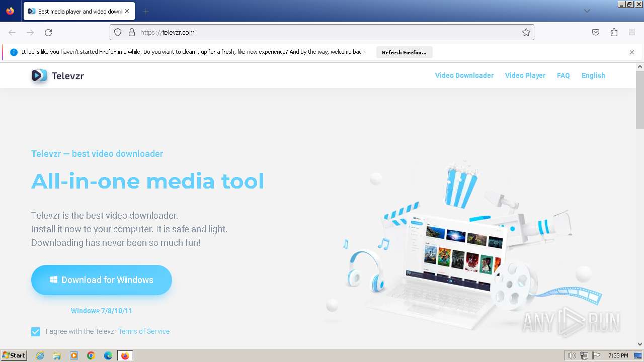This screenshot has height=362, width=644.
Task: Expand the list all tabs dropdown arrow
Action: 587,11
